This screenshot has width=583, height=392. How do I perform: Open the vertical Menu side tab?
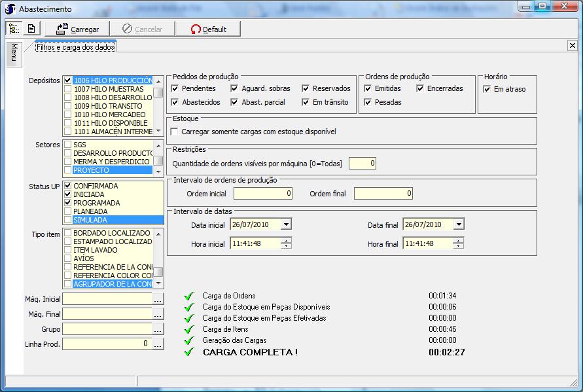point(14,54)
